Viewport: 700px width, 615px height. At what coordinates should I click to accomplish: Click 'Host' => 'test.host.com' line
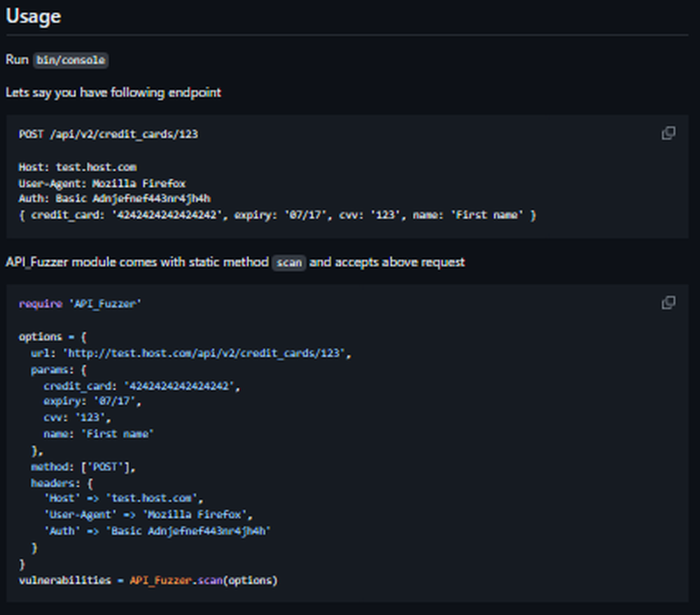pos(124,498)
